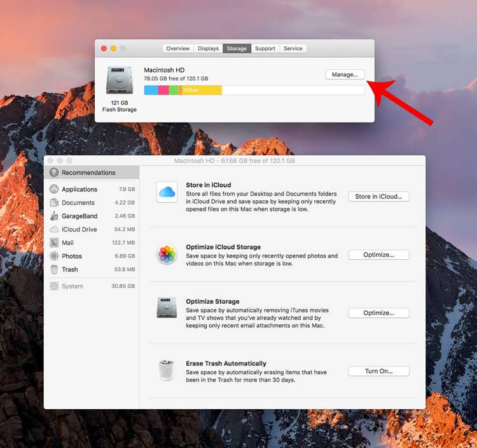Click the trash icon beside Erase Trash Automatically
Viewport: 477px width, 448px height.
(x=167, y=370)
